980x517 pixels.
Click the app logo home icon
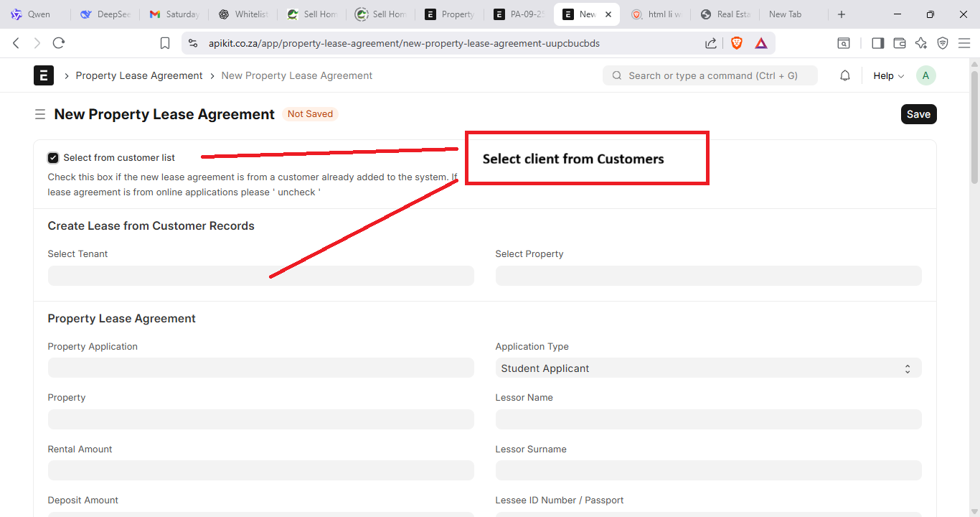(x=44, y=75)
